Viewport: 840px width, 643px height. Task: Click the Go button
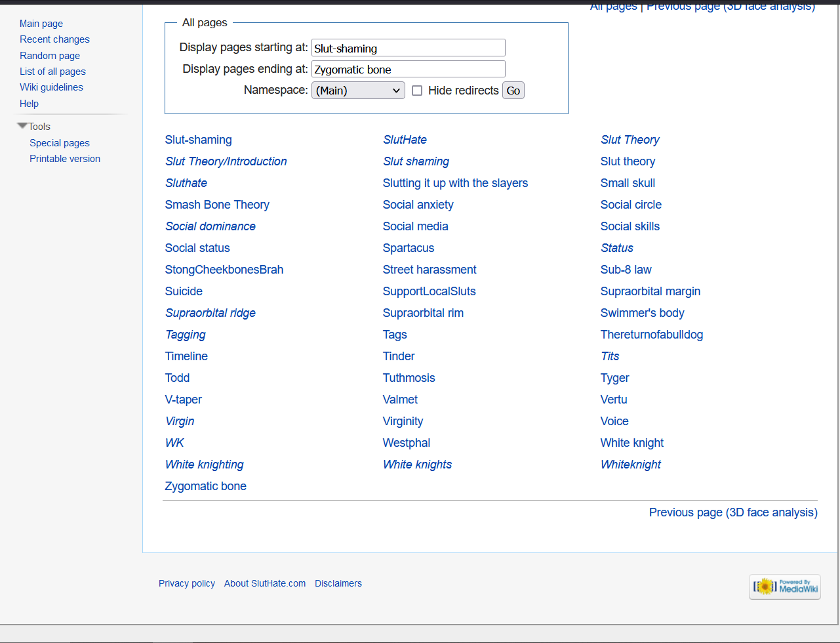click(513, 91)
